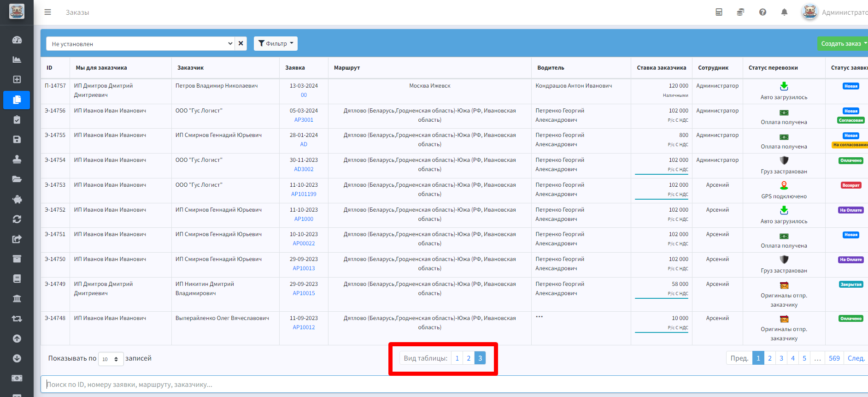
Task: Select table view 3
Action: pyautogui.click(x=480, y=358)
